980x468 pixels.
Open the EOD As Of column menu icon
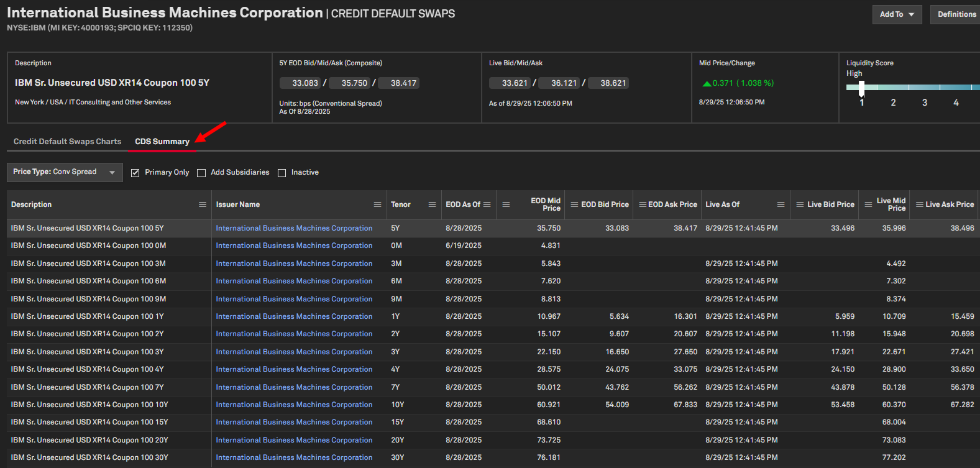click(x=487, y=204)
